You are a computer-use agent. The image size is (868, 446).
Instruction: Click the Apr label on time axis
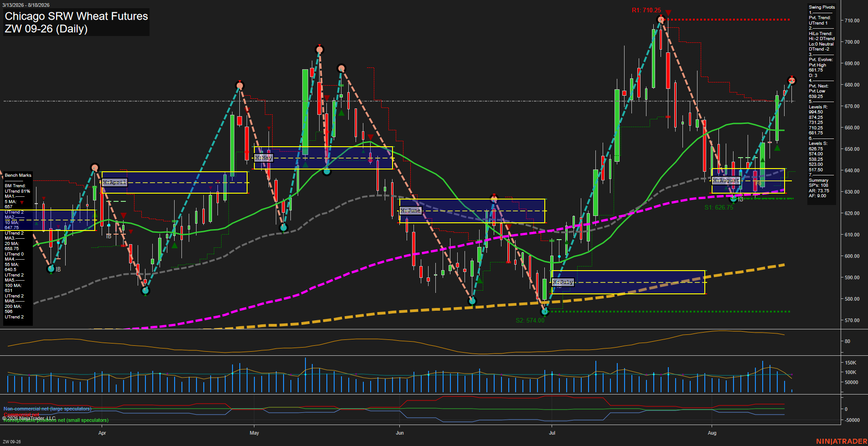(x=102, y=433)
